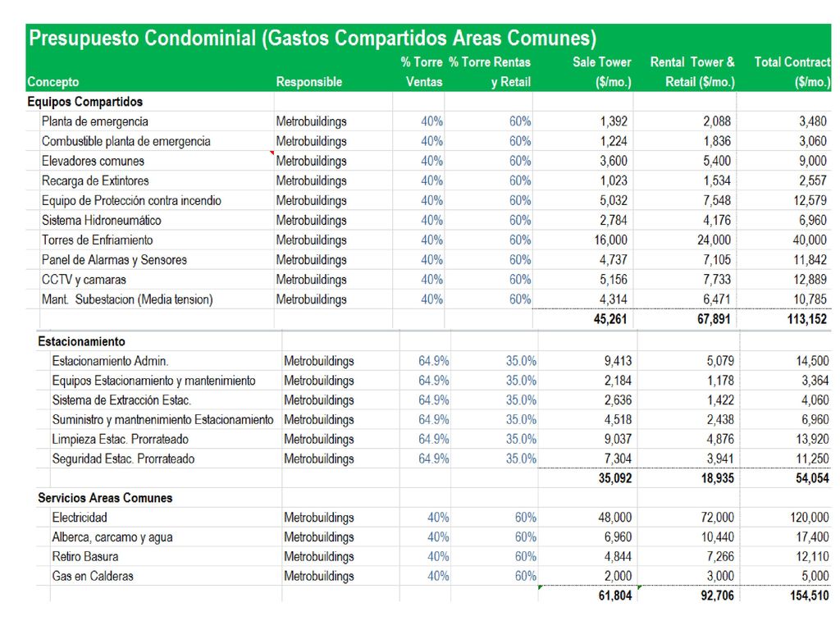Select 'Limpieza Estac. Prorrateado' cell
This screenshot has height=630, width=840.
tap(120, 440)
